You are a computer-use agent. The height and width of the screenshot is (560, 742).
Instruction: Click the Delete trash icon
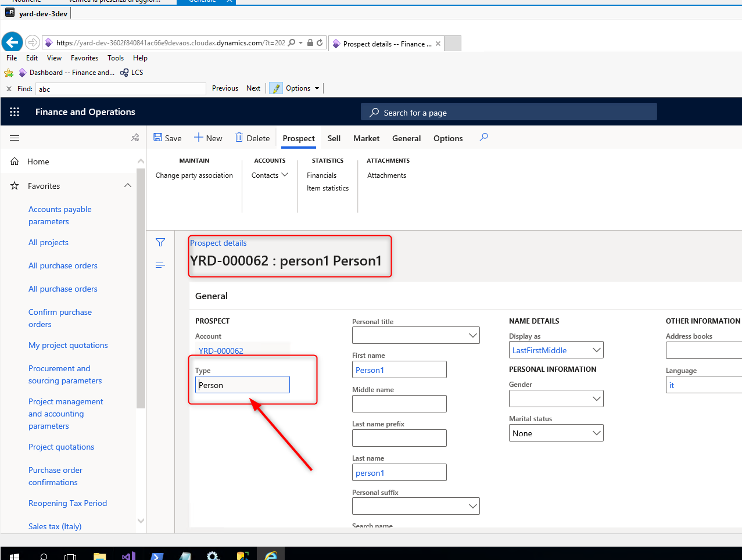click(x=239, y=137)
